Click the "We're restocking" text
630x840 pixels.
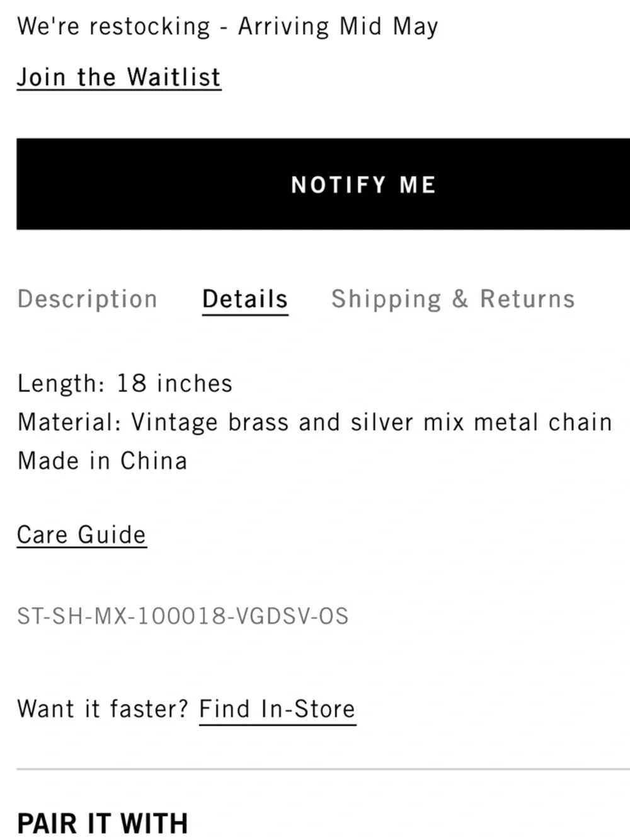(x=113, y=26)
